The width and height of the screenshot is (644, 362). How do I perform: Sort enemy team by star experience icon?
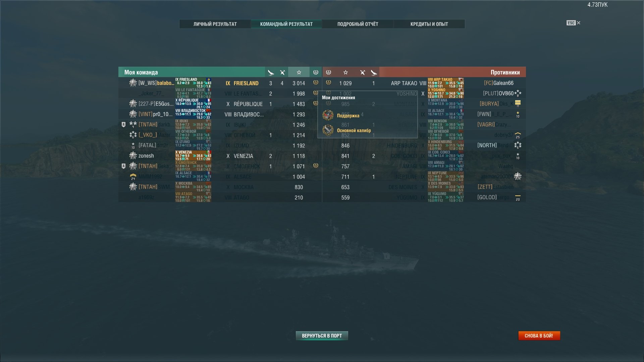345,72
